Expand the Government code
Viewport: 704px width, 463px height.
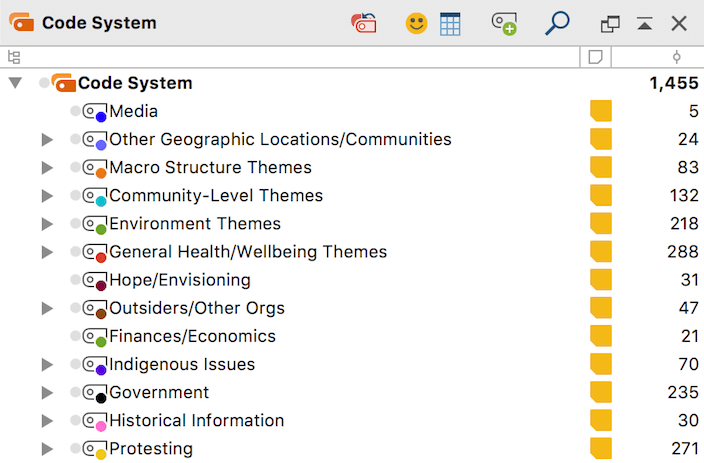47,392
